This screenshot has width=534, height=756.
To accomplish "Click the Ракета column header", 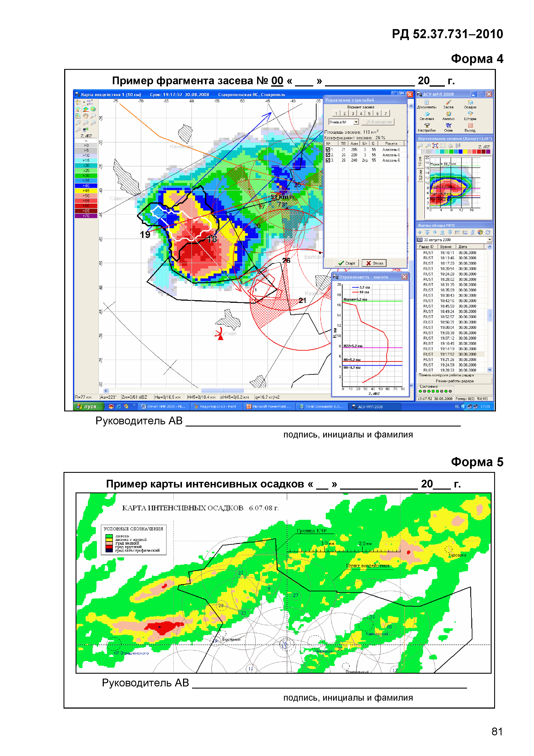I will 391,144.
